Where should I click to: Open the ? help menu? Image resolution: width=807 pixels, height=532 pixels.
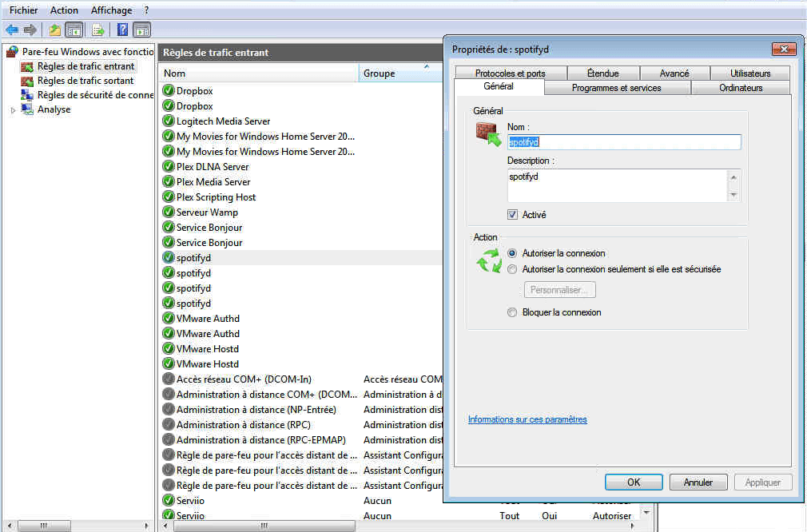click(146, 10)
